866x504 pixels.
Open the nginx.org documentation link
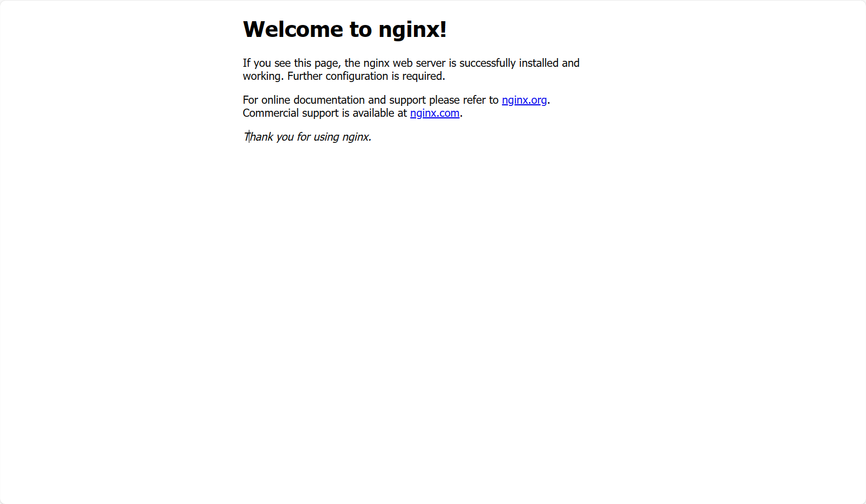[x=524, y=100]
